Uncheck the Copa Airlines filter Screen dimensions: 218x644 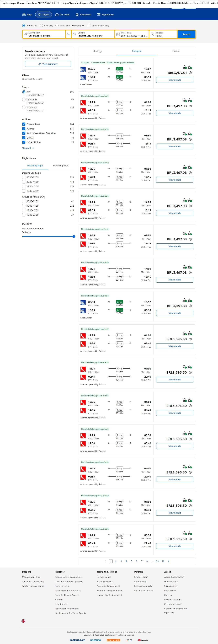pos(24,124)
